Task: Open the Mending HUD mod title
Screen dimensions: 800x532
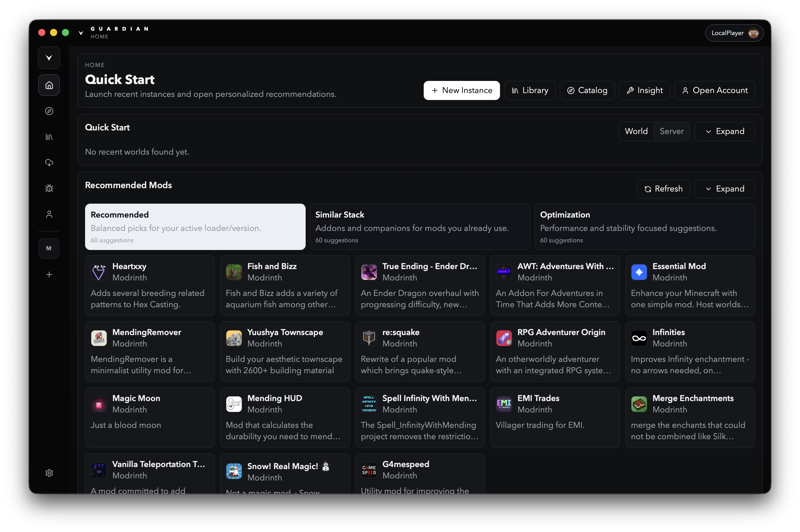Action: [x=274, y=398]
